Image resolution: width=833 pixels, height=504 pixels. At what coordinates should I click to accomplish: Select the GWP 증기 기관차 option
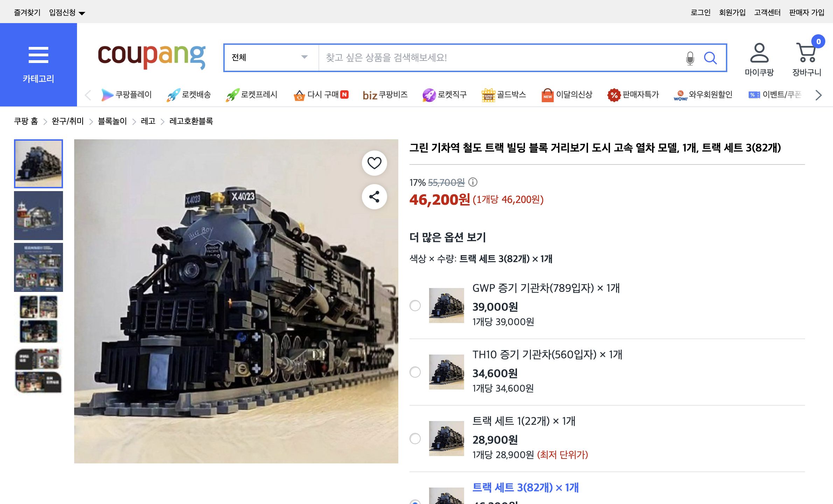point(415,306)
